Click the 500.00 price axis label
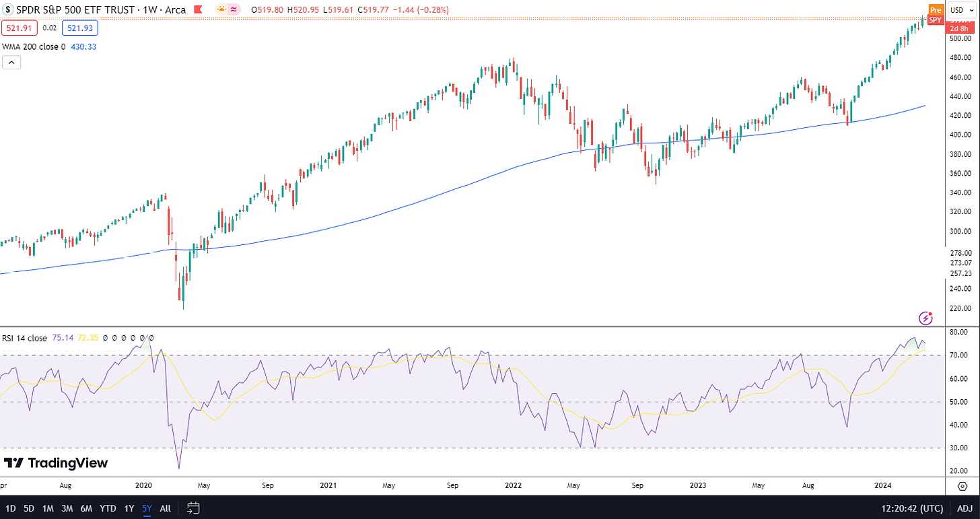Viewport: 980px width, 519px height. pos(960,38)
